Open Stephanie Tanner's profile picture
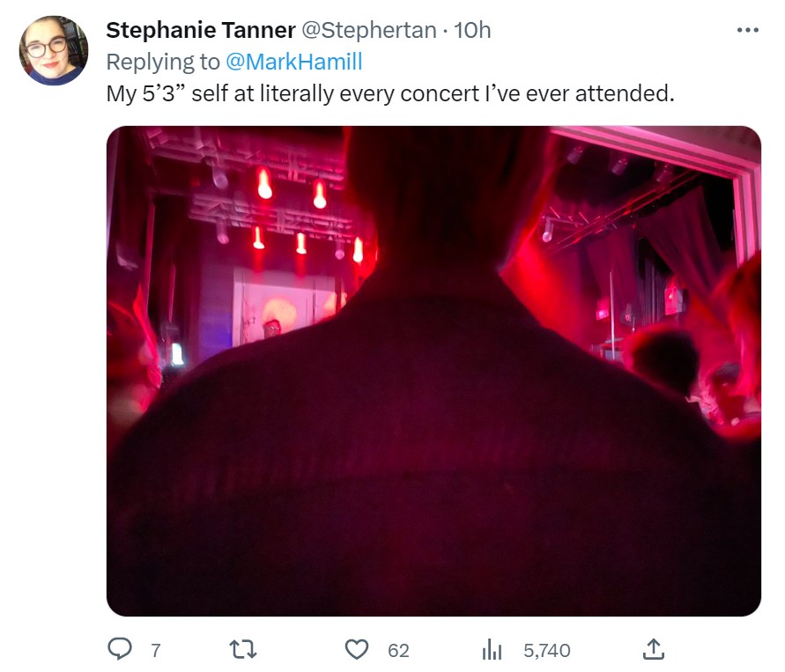The width and height of the screenshot is (785, 672). coord(53,50)
